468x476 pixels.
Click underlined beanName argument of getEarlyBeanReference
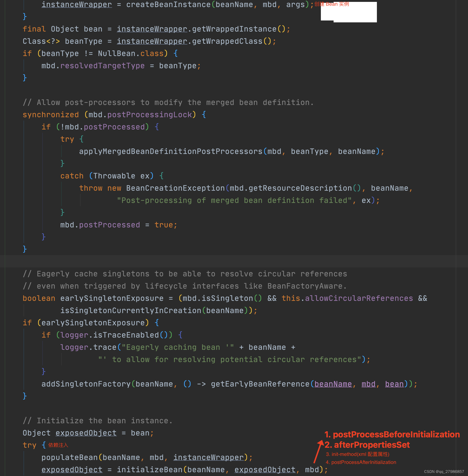[333, 384]
